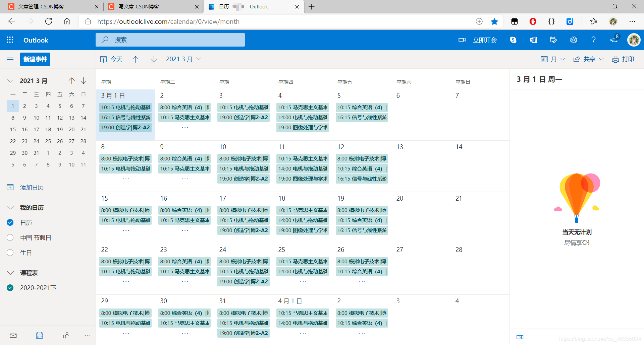Expand the 2021 3月 date picker dropdown
Image resolution: width=644 pixels, height=345 pixels.
[183, 59]
